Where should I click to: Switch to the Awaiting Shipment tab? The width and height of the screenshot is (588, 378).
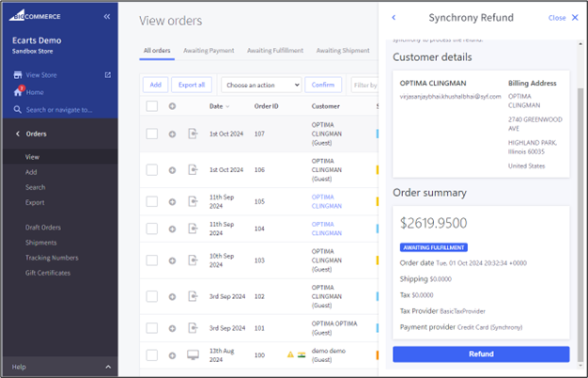pos(343,50)
